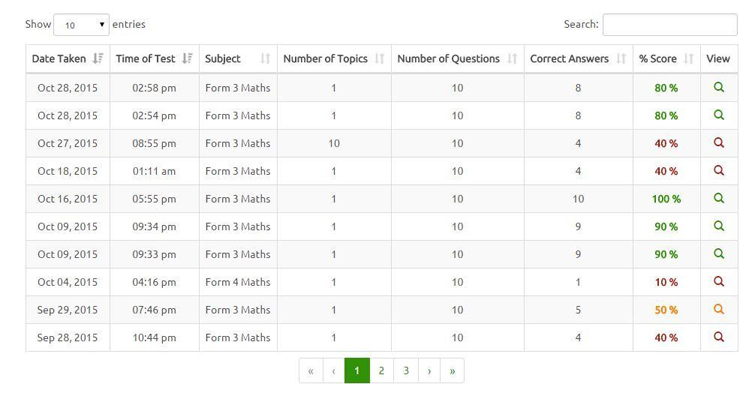The width and height of the screenshot is (755, 402).
Task: Go to page 3 of results
Action: (406, 371)
